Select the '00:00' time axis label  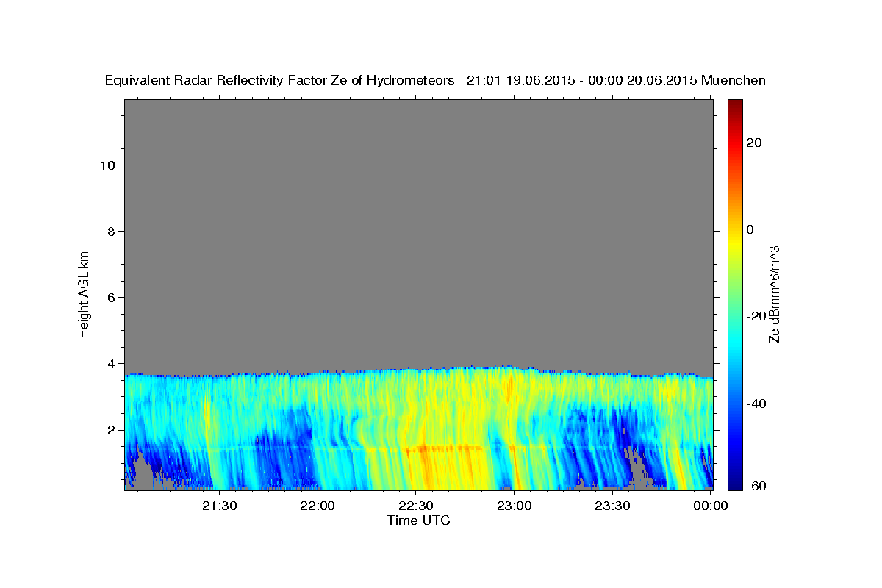[x=711, y=506]
